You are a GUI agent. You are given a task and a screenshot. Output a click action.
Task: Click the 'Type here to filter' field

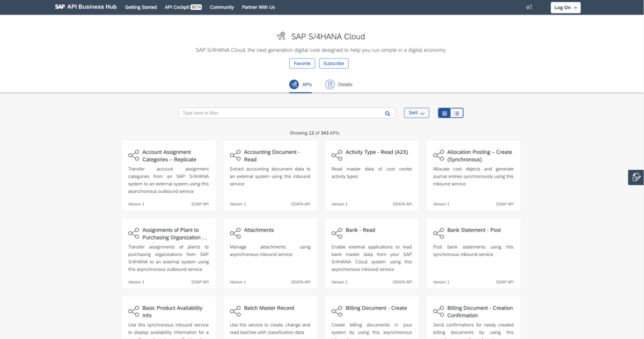coord(287,113)
